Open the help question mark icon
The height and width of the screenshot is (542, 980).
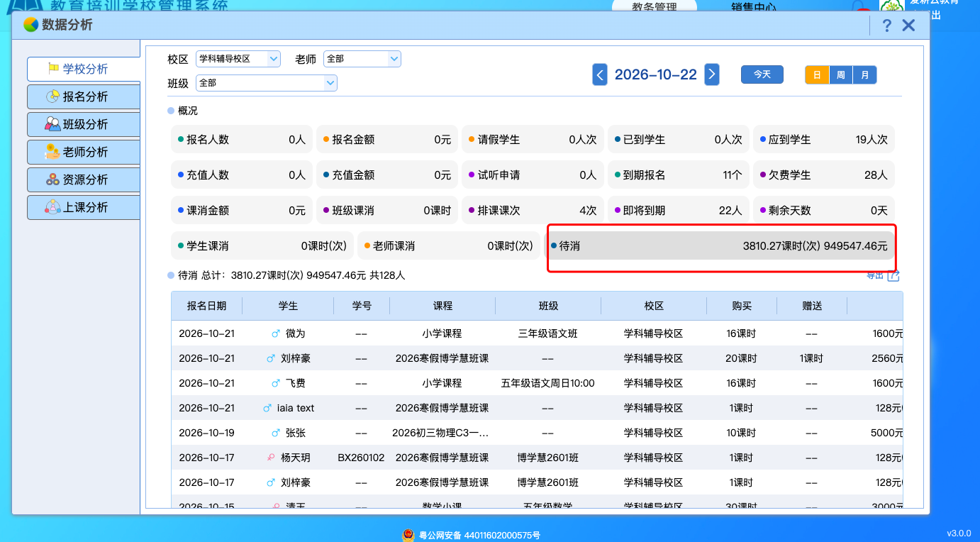(x=887, y=26)
